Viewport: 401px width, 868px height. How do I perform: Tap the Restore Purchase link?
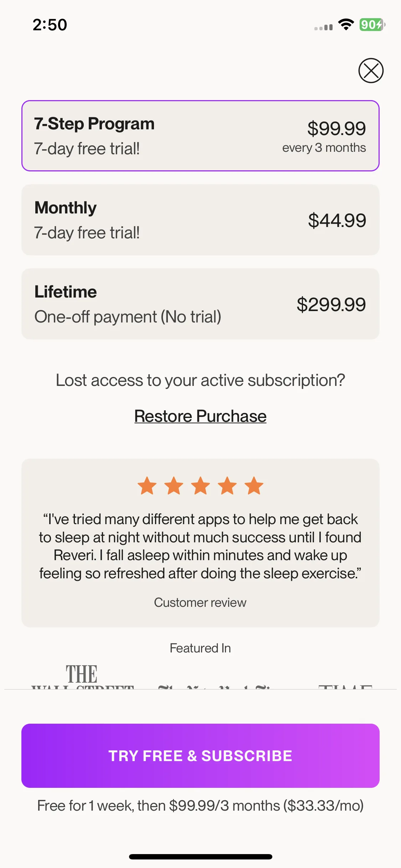tap(200, 416)
